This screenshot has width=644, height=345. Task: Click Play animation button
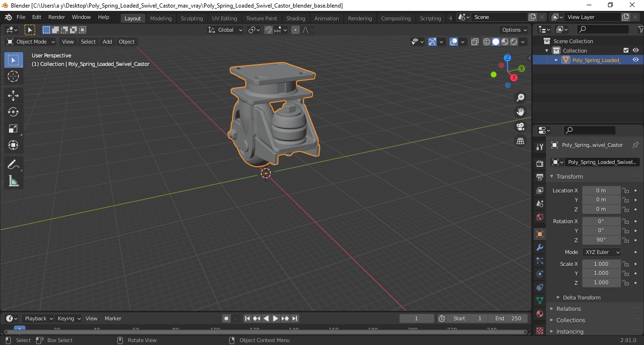276,318
